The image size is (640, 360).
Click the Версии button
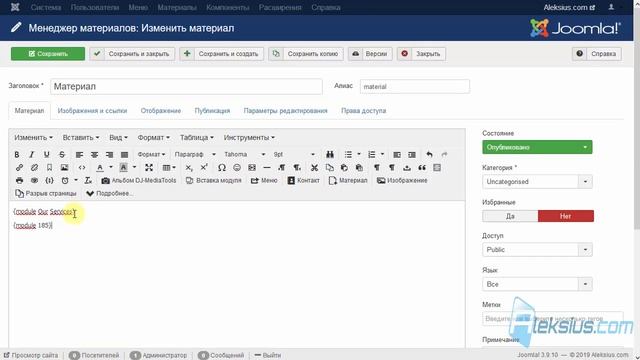tap(370, 54)
